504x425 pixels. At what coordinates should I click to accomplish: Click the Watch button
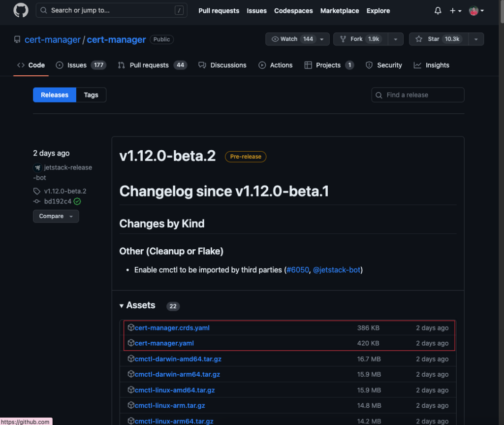(x=297, y=39)
